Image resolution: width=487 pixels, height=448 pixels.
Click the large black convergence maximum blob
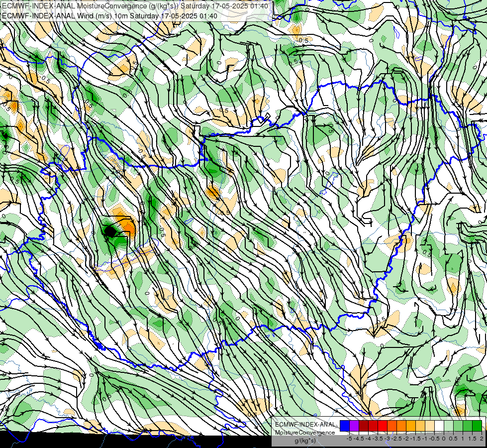(110, 231)
